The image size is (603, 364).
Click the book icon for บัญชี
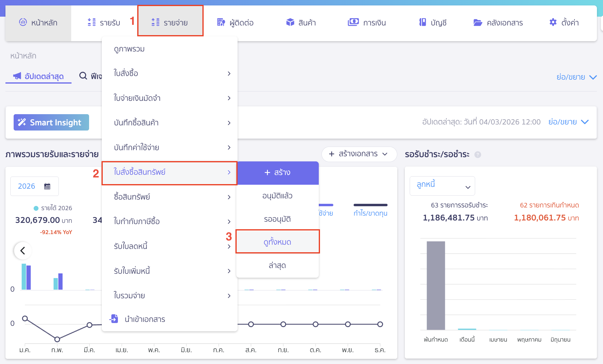(422, 22)
